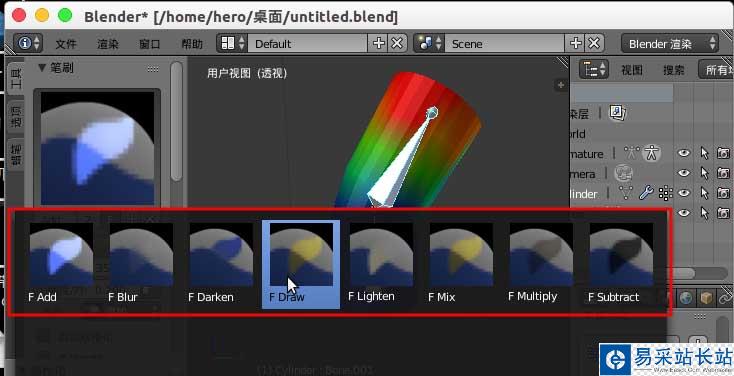The height and width of the screenshot is (376, 734).
Task: Click the Armature pose figure icon
Action: [x=651, y=153]
